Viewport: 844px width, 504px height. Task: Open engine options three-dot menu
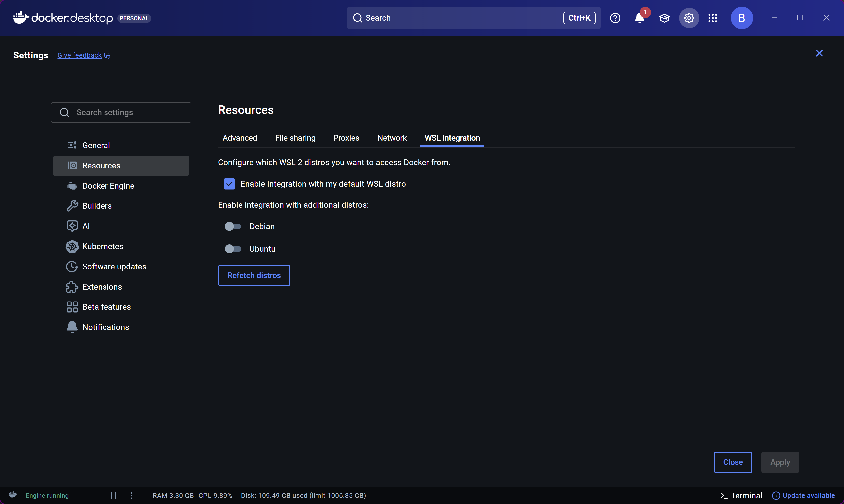click(x=131, y=495)
